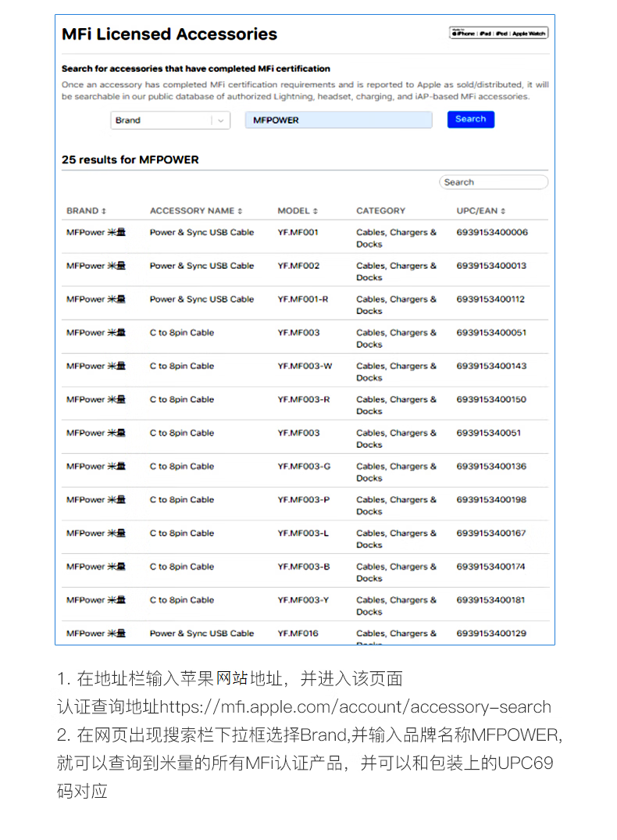Screen dimensions: 617x840
Task: Sort results by MODEL column
Action: coord(298,211)
